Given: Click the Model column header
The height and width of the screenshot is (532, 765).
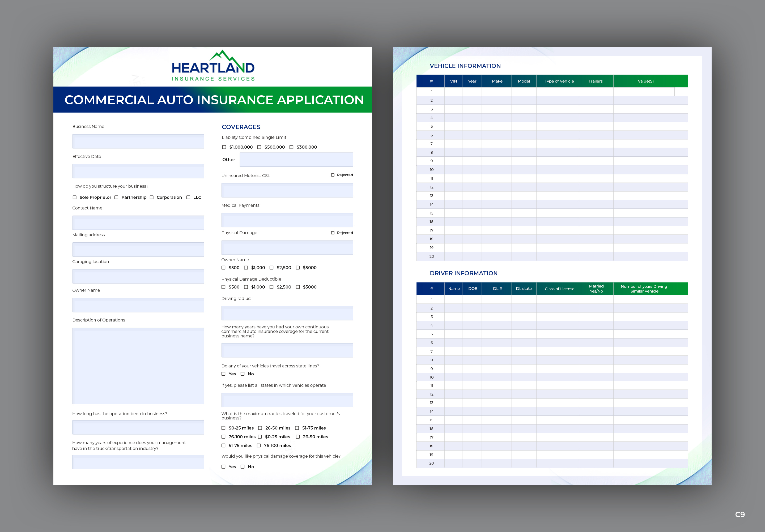Looking at the screenshot, I should [x=524, y=81].
